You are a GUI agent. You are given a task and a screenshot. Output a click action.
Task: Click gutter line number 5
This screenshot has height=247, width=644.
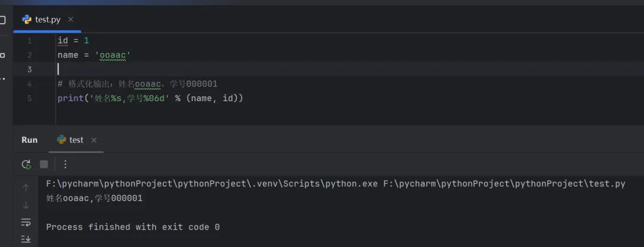(x=29, y=98)
